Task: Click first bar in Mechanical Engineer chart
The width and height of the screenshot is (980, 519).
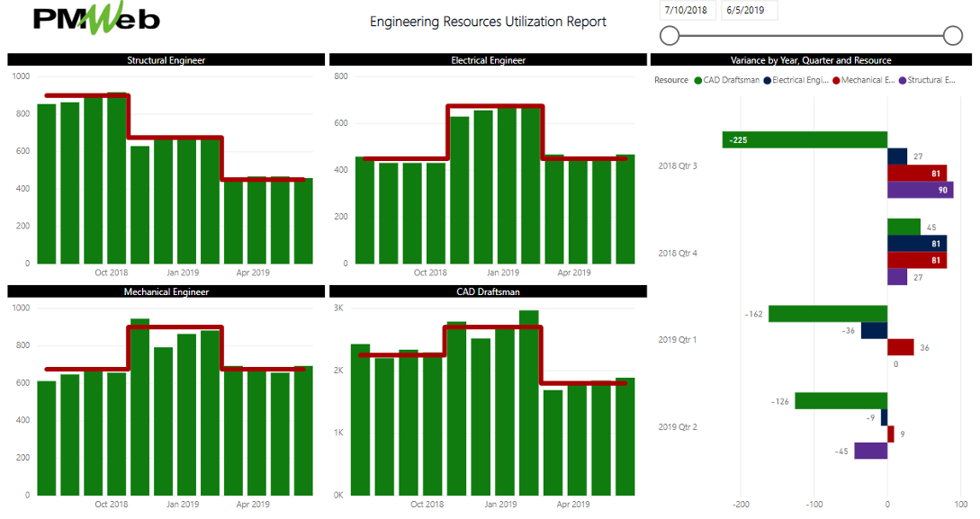Action: click(46, 438)
